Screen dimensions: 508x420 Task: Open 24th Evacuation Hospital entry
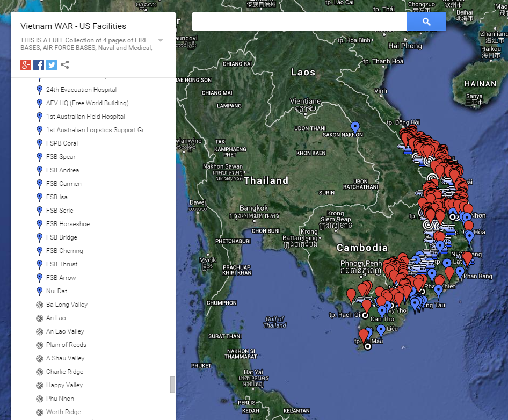tap(81, 90)
